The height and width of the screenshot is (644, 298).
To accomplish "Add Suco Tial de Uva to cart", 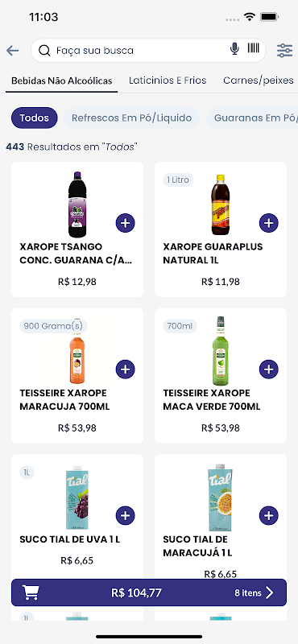I will click(126, 515).
